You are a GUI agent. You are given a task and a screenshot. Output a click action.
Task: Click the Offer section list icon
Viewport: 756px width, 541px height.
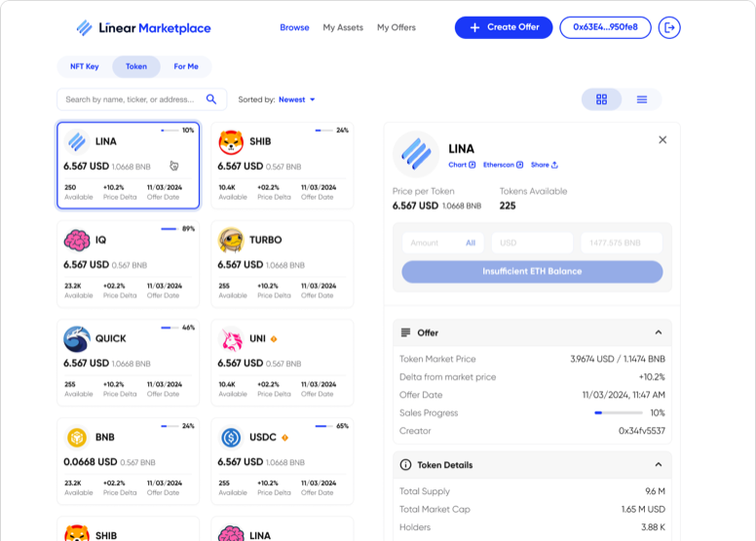(405, 332)
